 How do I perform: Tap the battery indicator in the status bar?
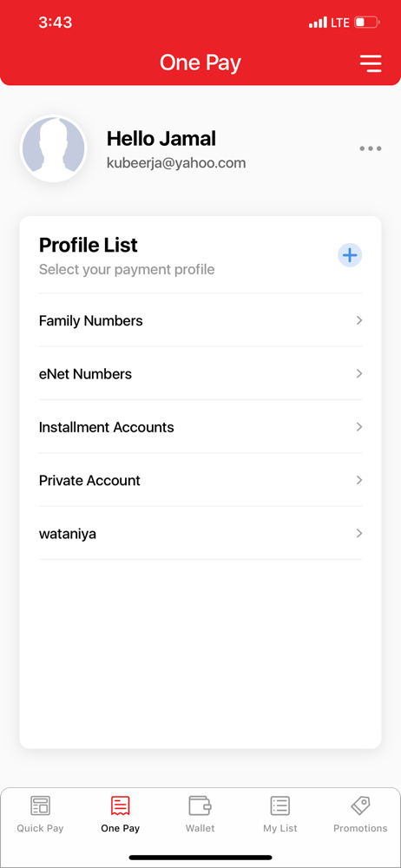(x=366, y=23)
